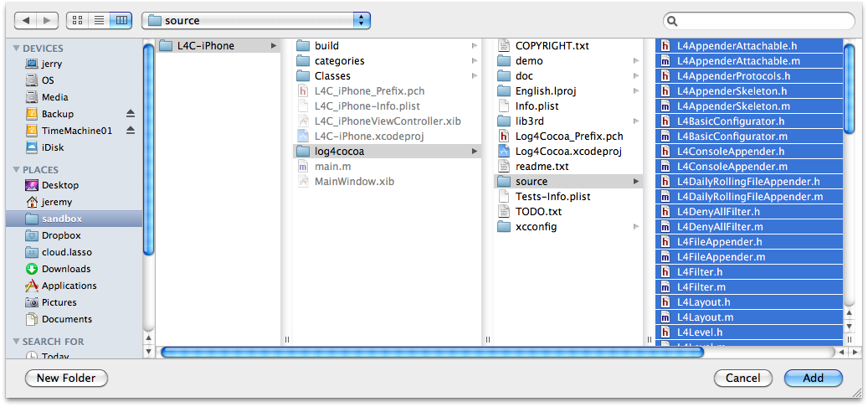Select Log4Cocoa.xcodeproj project icon

(504, 152)
